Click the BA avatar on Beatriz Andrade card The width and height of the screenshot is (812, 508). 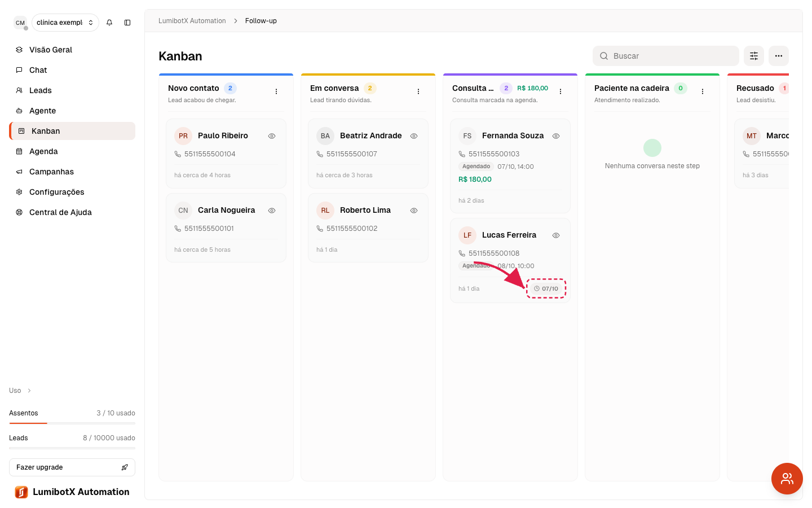click(x=325, y=136)
